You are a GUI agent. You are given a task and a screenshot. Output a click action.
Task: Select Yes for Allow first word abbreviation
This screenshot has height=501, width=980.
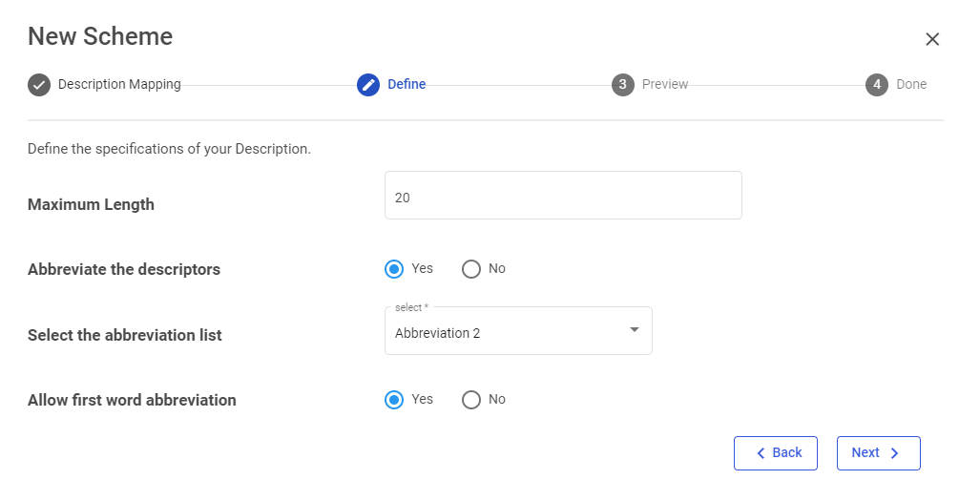[394, 400]
